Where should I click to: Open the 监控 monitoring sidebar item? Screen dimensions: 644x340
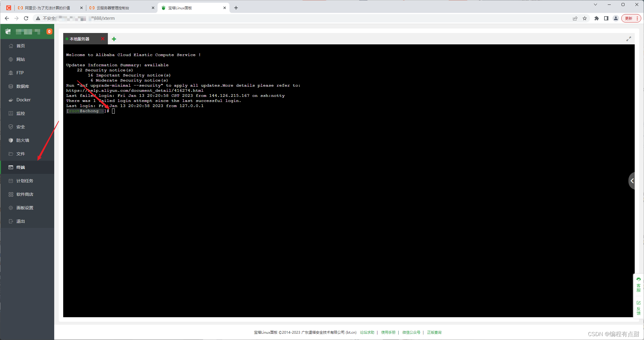pyautogui.click(x=27, y=113)
